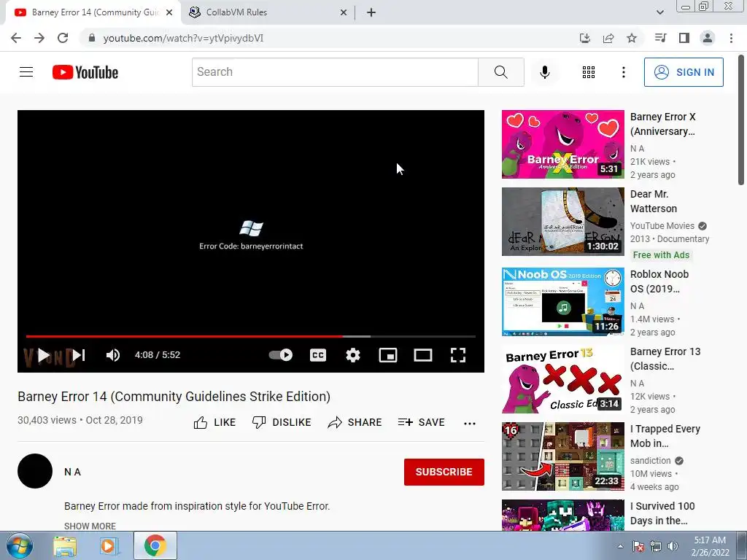Click the page vertical scrollbar
This screenshot has width=747, height=560.
click(x=741, y=120)
